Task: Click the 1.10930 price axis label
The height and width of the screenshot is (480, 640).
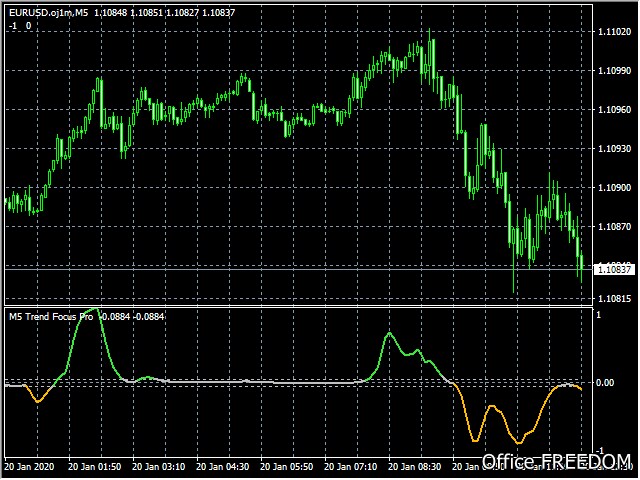Action: (614, 149)
